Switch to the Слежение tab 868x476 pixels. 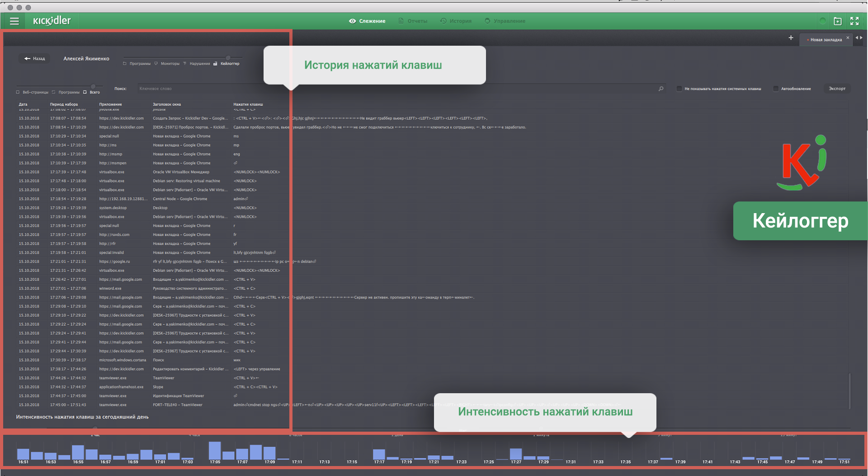[367, 21]
